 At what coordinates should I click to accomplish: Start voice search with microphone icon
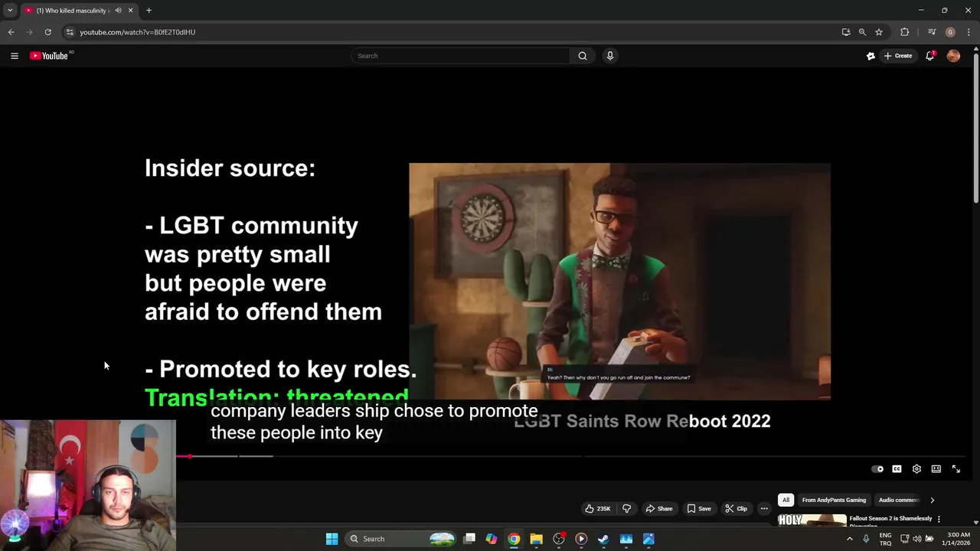click(610, 56)
